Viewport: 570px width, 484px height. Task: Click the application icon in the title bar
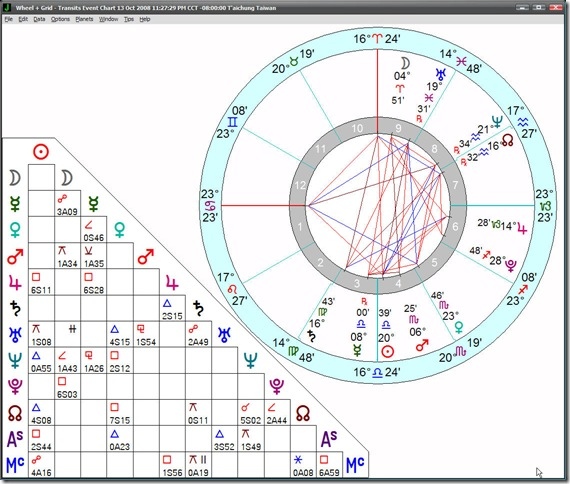coord(7,7)
